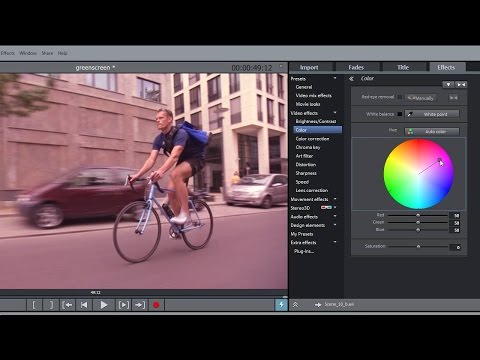The height and width of the screenshot is (360, 480).
Task: Switch to the Effects tab
Action: point(446,67)
